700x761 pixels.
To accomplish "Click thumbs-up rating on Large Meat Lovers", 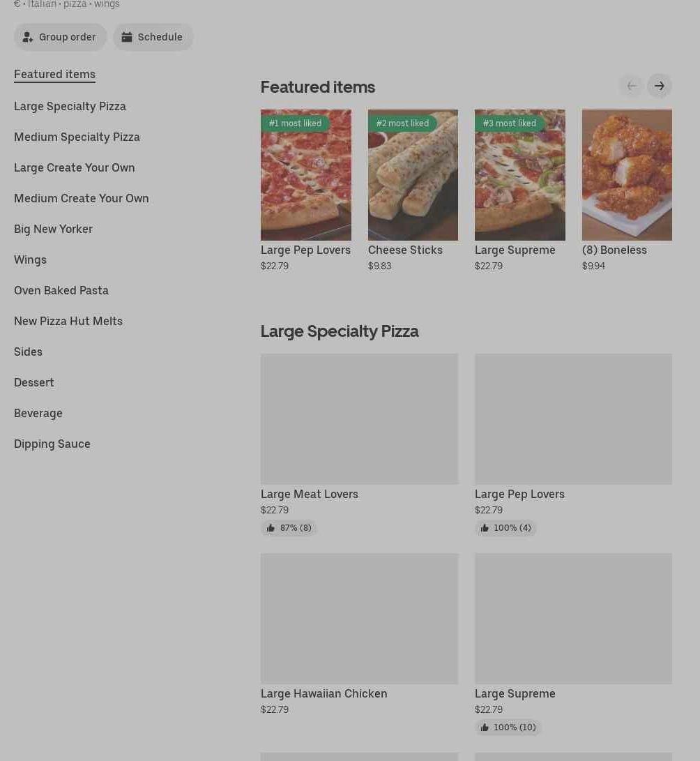I will pos(289,528).
